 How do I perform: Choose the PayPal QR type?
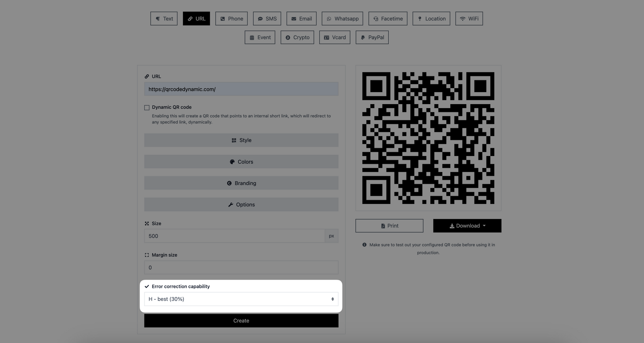click(x=372, y=37)
